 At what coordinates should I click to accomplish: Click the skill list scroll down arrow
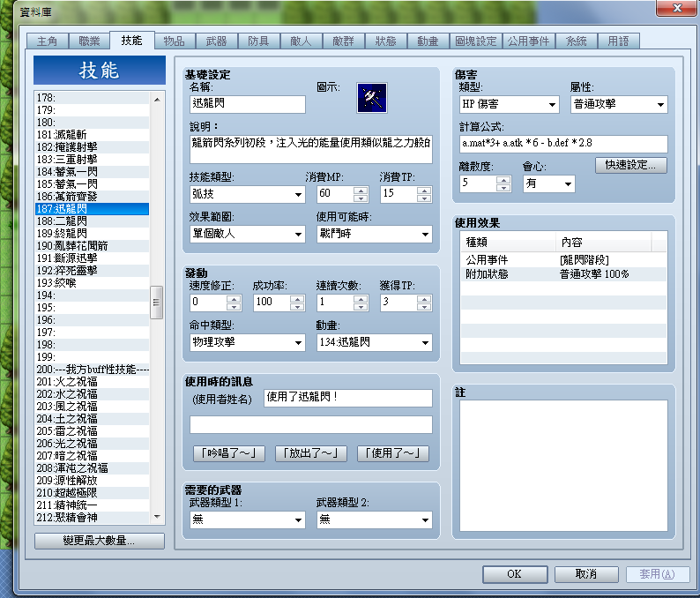coord(157,517)
